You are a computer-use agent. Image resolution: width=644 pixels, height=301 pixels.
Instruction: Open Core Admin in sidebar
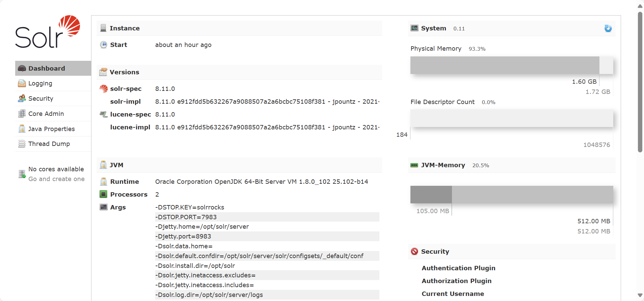pyautogui.click(x=53, y=114)
